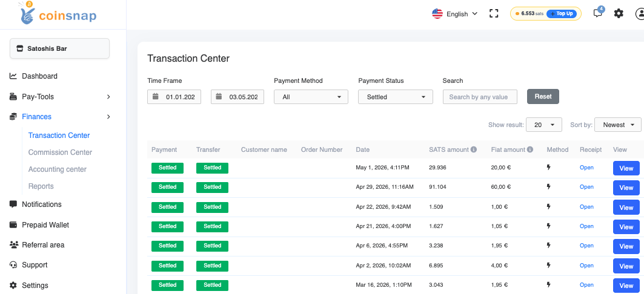Screen dimensions: 644x294
Task: Click the Customer name column header
Action: (264, 149)
